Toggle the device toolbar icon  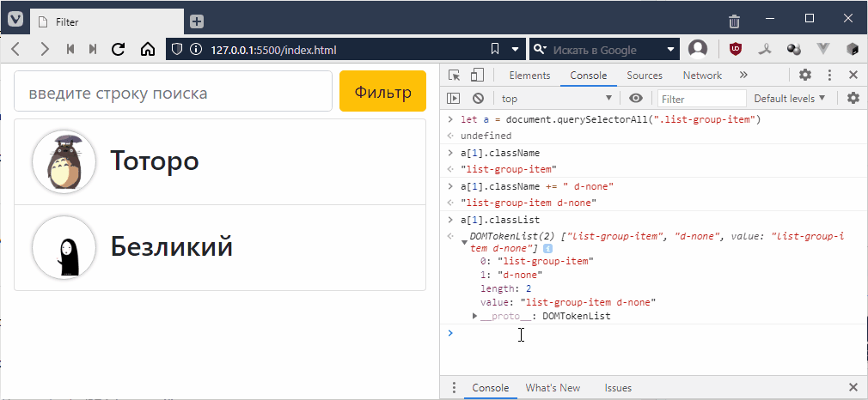(x=477, y=76)
